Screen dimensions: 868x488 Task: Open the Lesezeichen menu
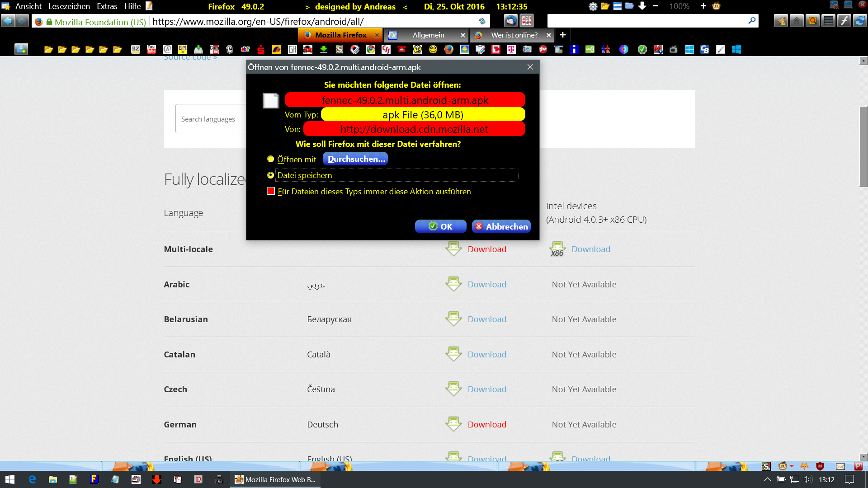(69, 6)
